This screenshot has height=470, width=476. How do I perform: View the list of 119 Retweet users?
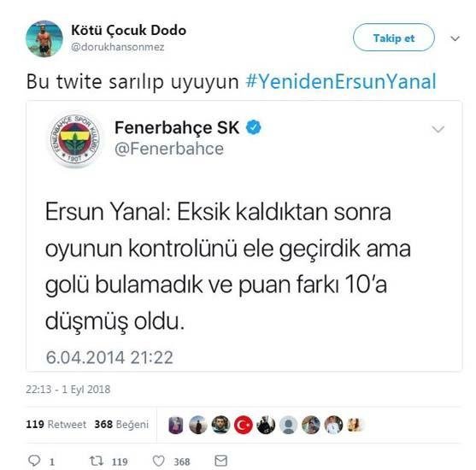coord(56,424)
